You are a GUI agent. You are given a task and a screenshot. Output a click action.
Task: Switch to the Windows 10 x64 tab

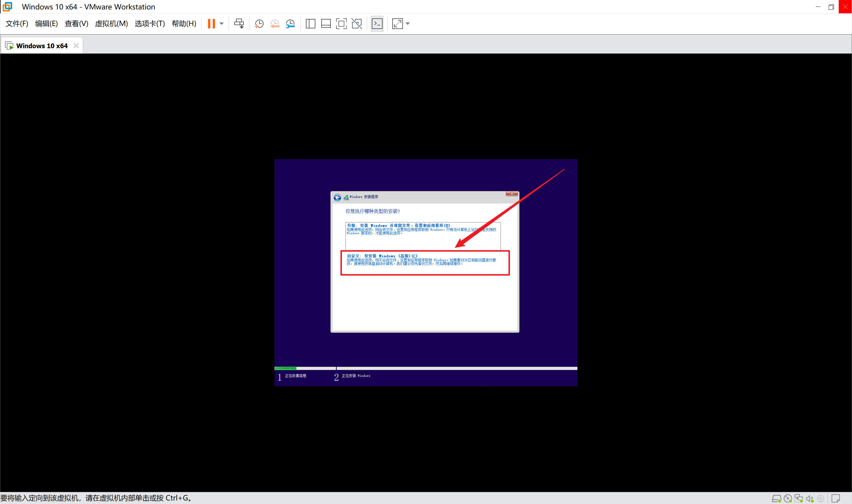42,46
